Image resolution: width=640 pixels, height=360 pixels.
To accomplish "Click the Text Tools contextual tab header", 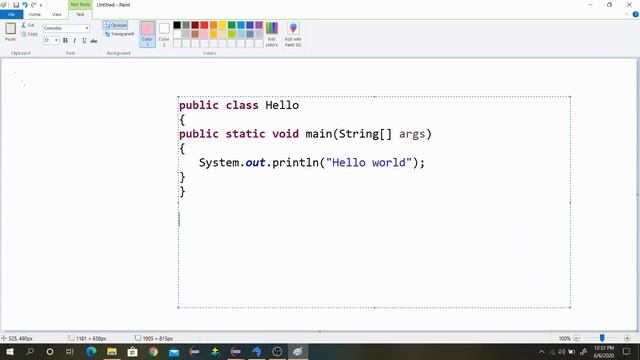I will tap(80, 4).
